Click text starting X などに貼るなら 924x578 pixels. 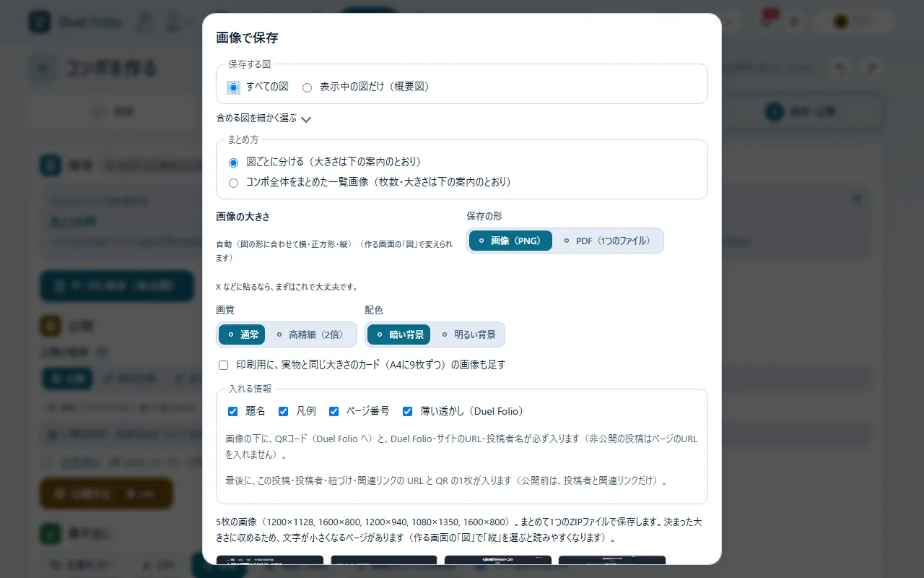287,287
